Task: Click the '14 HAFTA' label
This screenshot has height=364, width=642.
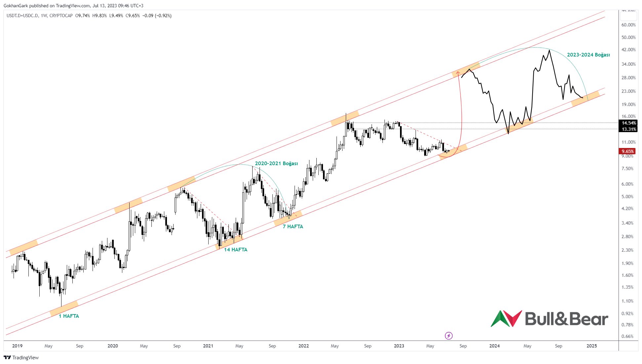Action: (235, 250)
